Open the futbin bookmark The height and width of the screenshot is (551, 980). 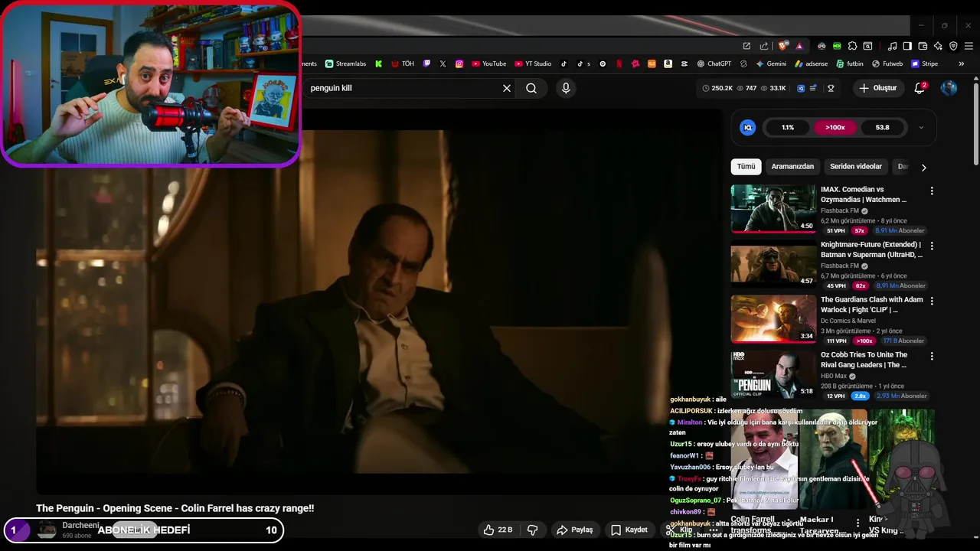850,64
